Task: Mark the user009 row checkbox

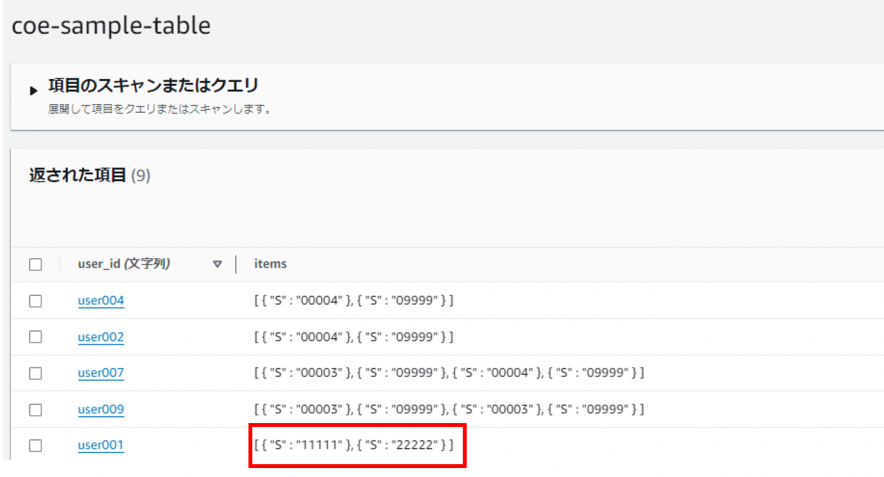Action: [36, 409]
